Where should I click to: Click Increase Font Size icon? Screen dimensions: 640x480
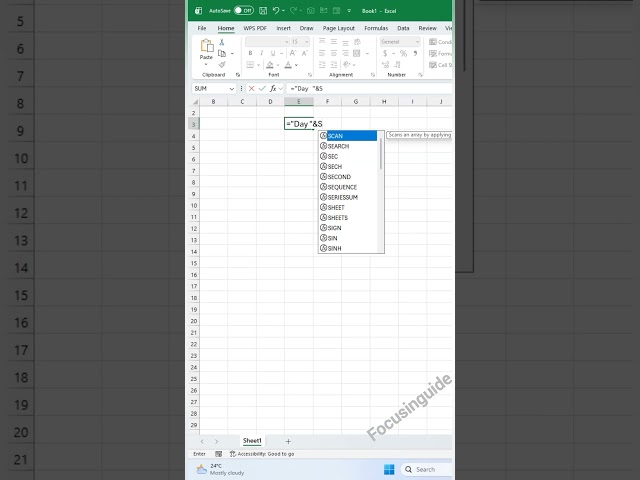pyautogui.click(x=293, y=53)
